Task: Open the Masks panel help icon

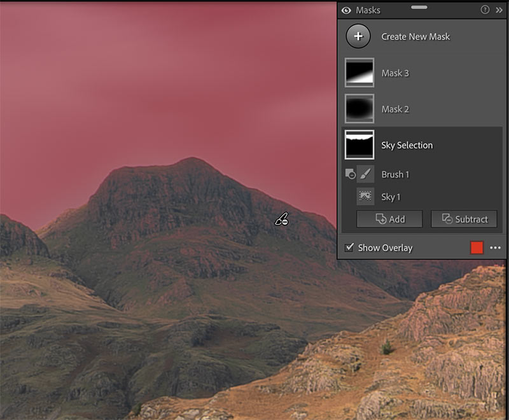Action: (485, 10)
